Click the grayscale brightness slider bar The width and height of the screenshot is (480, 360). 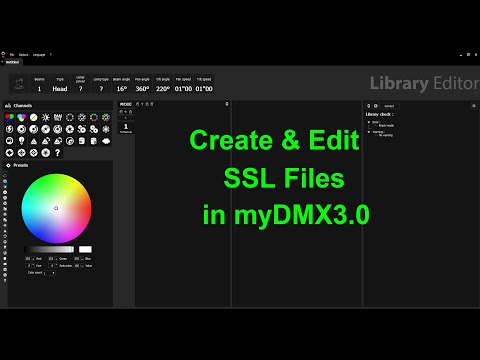(x=49, y=249)
